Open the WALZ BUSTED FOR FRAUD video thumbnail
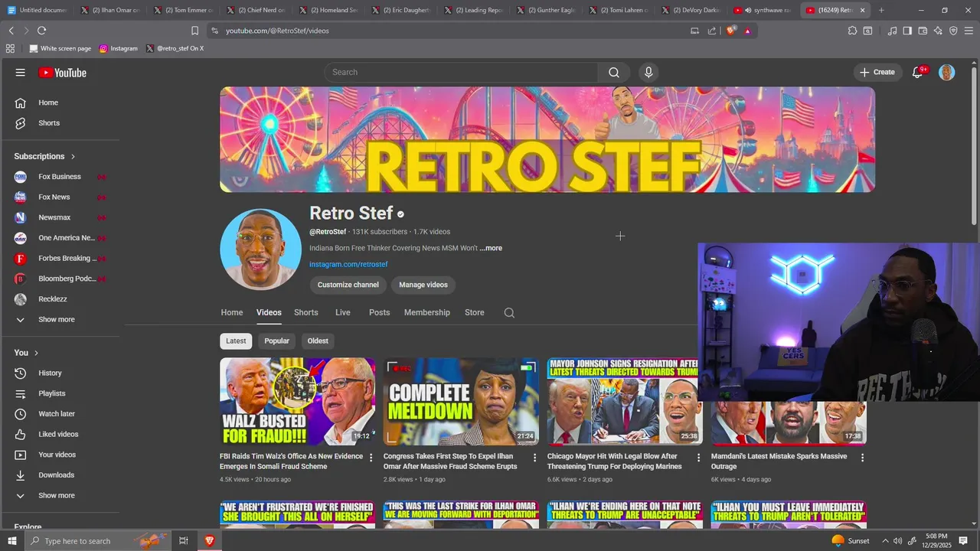The height and width of the screenshot is (551, 980). 297,402
